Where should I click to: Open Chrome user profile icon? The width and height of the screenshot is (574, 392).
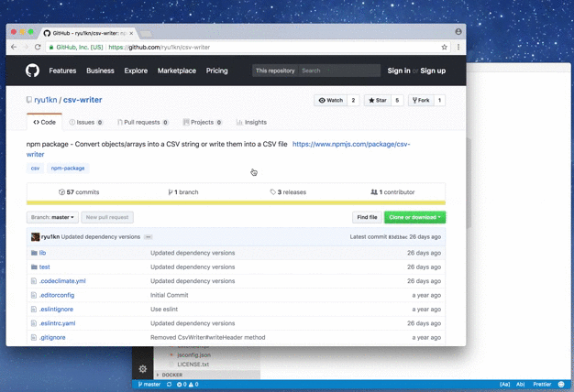(458, 32)
